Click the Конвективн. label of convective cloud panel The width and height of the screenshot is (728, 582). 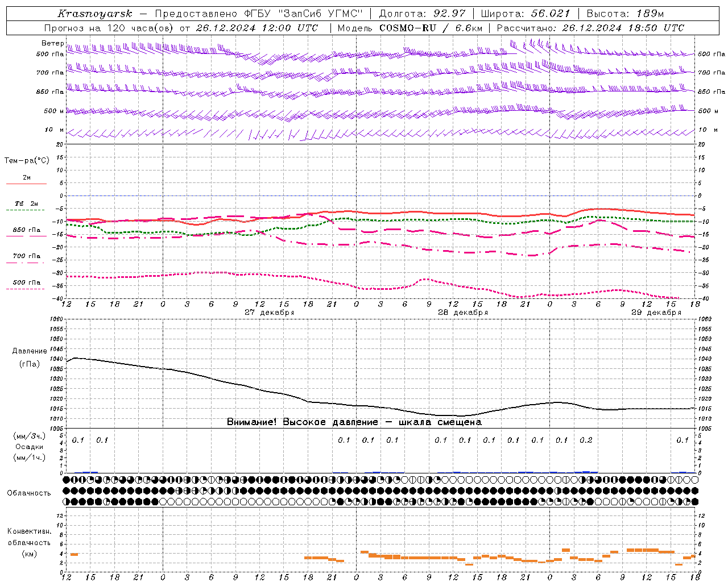click(29, 532)
